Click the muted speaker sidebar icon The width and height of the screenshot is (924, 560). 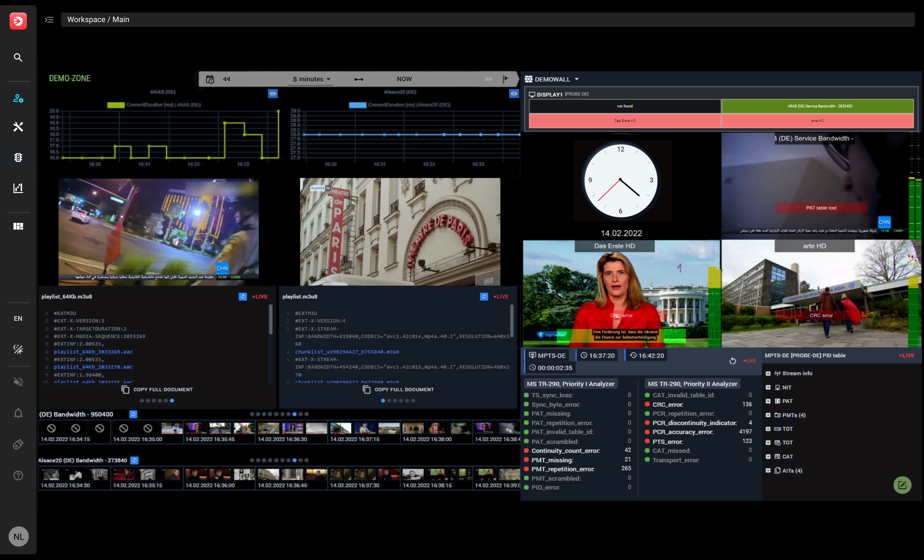click(18, 382)
